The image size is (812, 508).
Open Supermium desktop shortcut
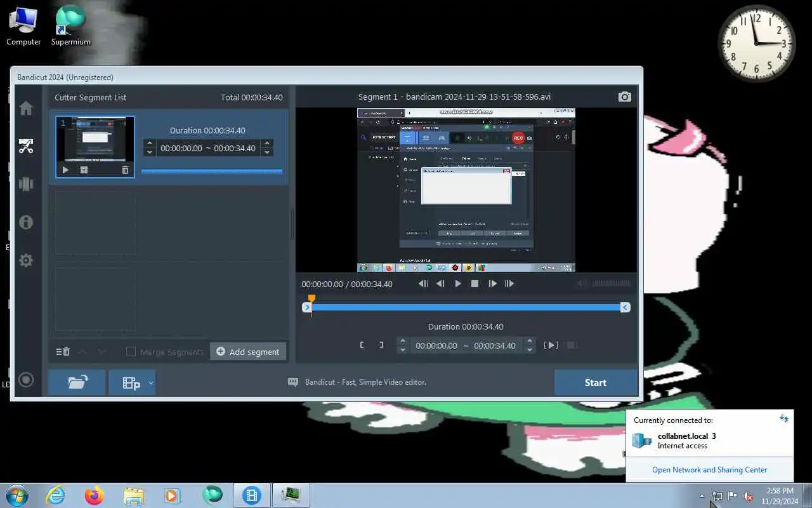pyautogui.click(x=70, y=26)
